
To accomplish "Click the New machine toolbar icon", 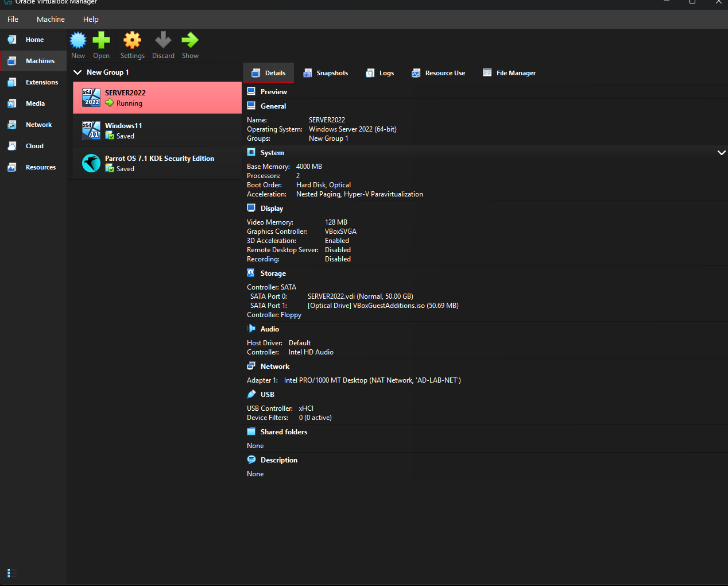I will (78, 40).
